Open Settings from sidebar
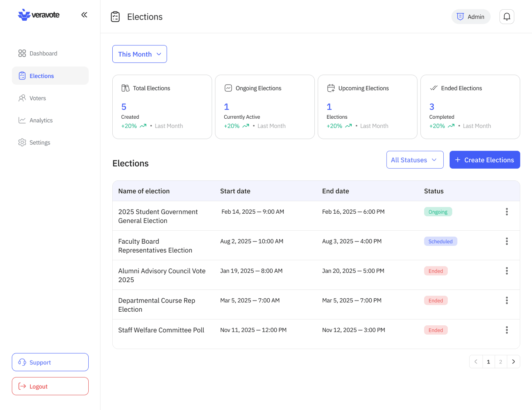Screen dimensions: 532x410 [x=40, y=142]
